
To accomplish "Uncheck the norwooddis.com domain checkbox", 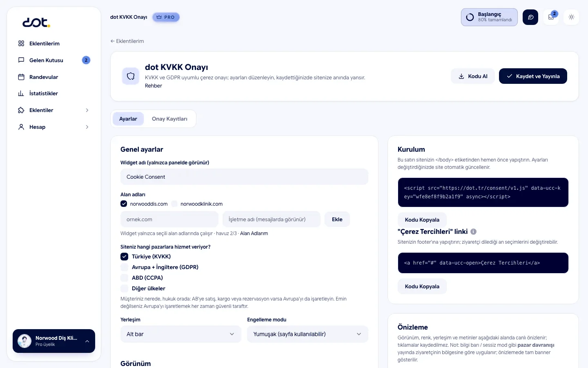I will coord(124,204).
